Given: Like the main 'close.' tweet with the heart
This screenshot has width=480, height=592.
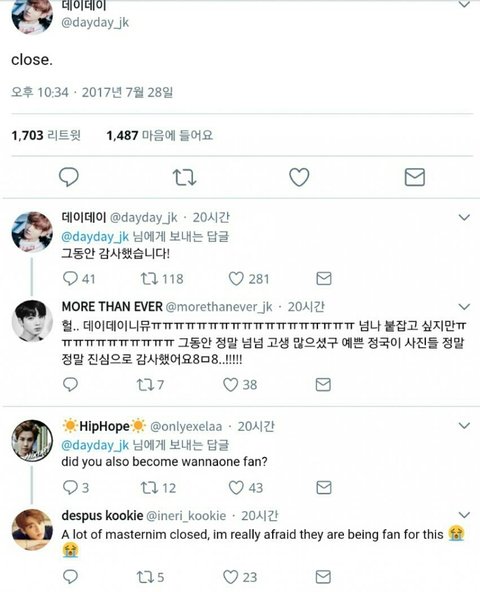Looking at the screenshot, I should point(299,177).
